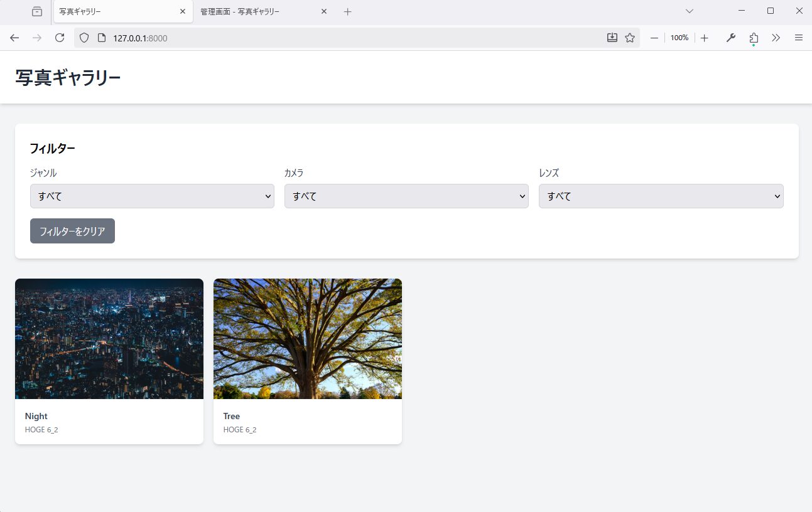812x512 pixels.
Task: Open the レンズ filter dropdown
Action: click(661, 196)
